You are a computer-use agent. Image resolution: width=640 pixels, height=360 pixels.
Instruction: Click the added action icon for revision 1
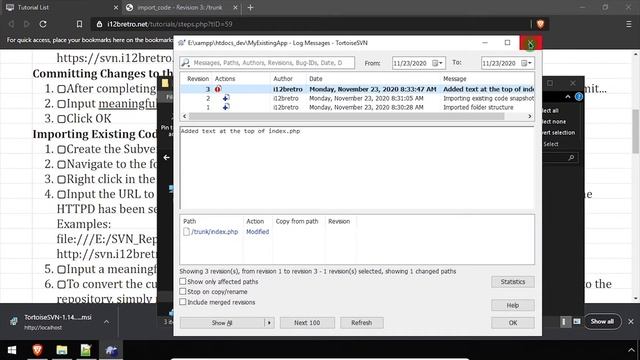coord(226,107)
